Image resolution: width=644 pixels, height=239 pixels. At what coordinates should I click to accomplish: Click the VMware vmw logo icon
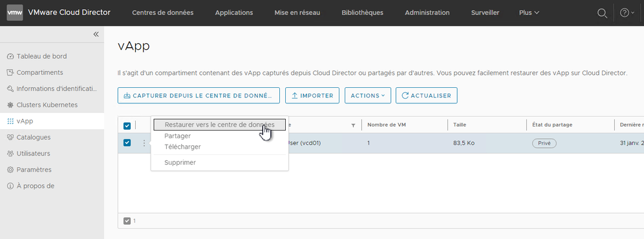pos(16,13)
